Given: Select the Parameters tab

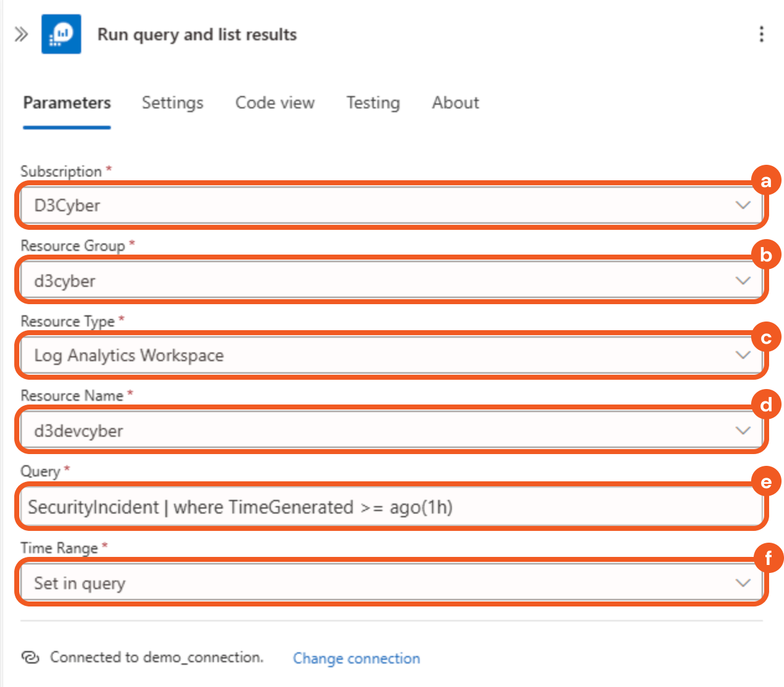Looking at the screenshot, I should 67,103.
